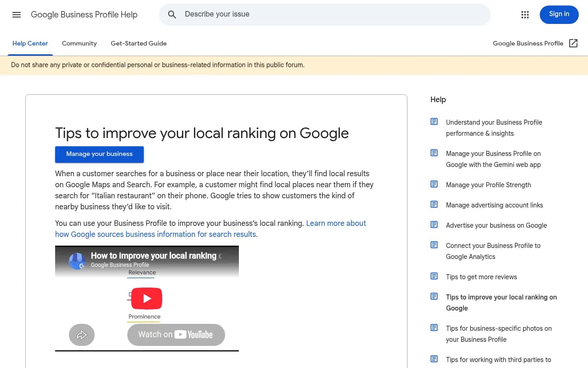Click the YouTube play button on video

[x=147, y=299]
